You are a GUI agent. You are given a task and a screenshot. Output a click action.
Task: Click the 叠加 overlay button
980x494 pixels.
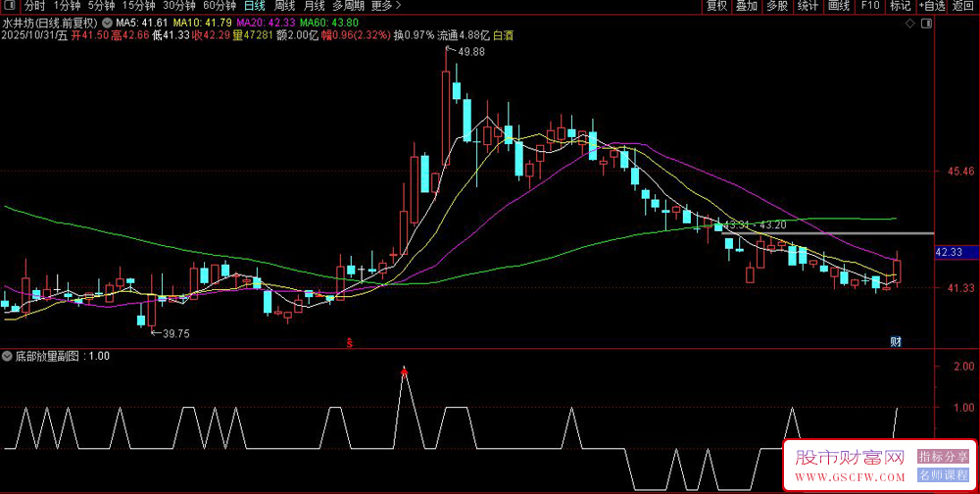tap(747, 6)
